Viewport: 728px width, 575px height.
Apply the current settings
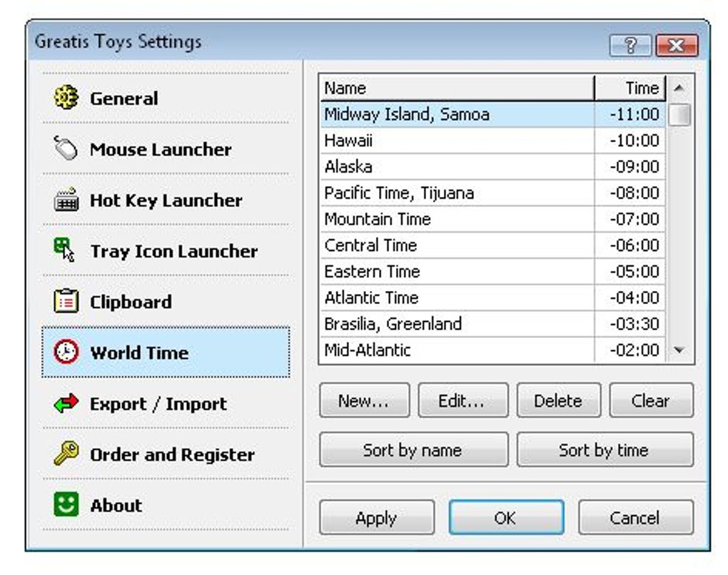coord(376,518)
